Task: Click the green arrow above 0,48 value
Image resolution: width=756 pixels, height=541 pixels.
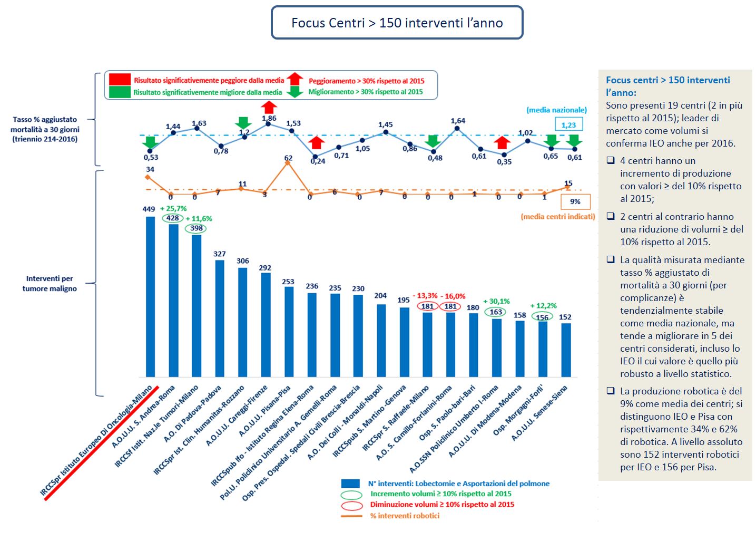Action: [433, 141]
